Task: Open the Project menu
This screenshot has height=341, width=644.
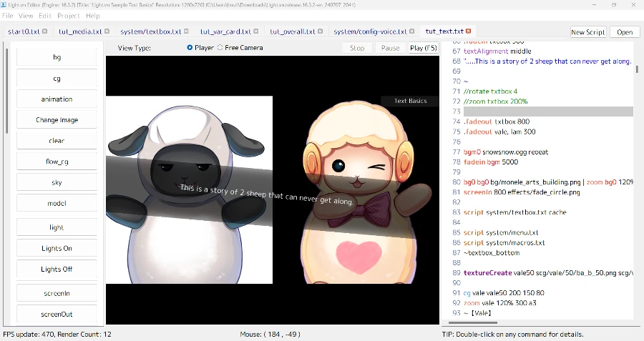Action: click(69, 16)
